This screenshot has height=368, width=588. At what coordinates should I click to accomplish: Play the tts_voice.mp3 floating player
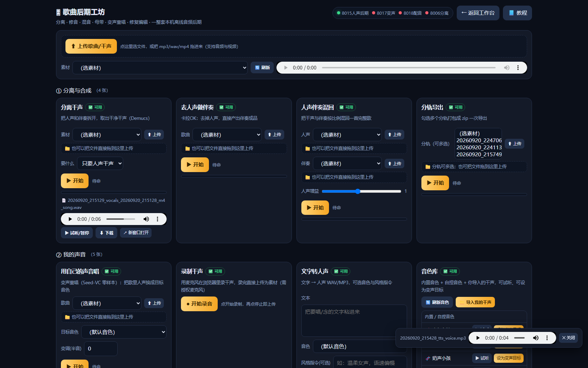478,338
